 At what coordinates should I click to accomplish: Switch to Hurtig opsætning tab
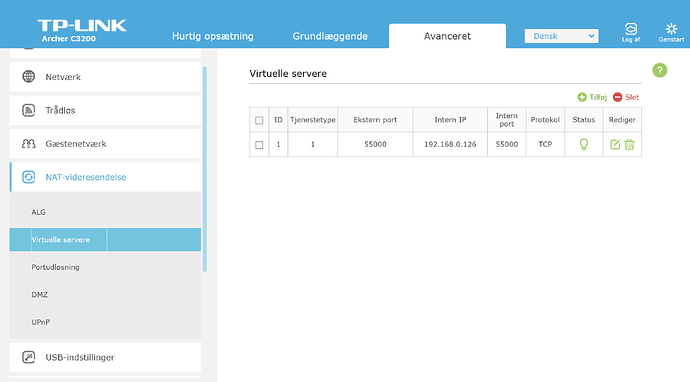click(213, 36)
